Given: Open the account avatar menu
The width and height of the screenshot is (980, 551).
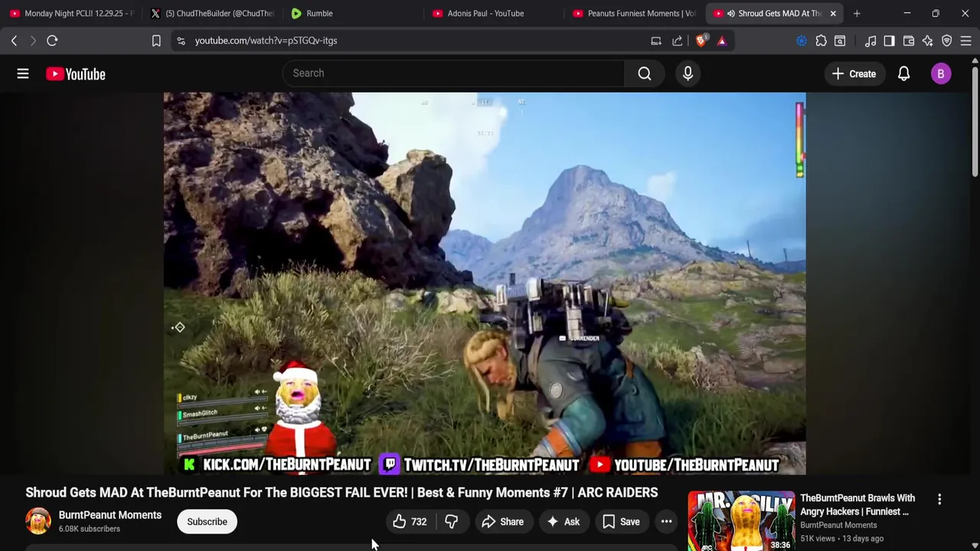Looking at the screenshot, I should (x=941, y=73).
